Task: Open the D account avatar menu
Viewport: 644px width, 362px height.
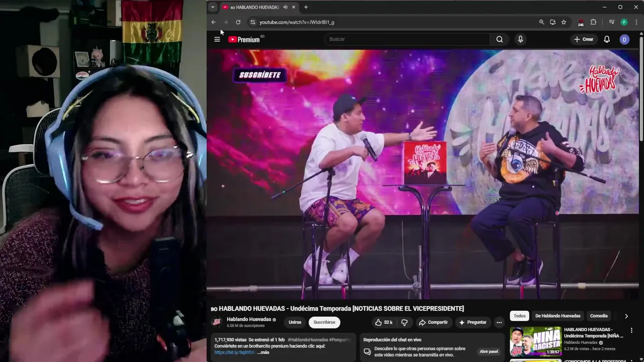Action: (624, 39)
